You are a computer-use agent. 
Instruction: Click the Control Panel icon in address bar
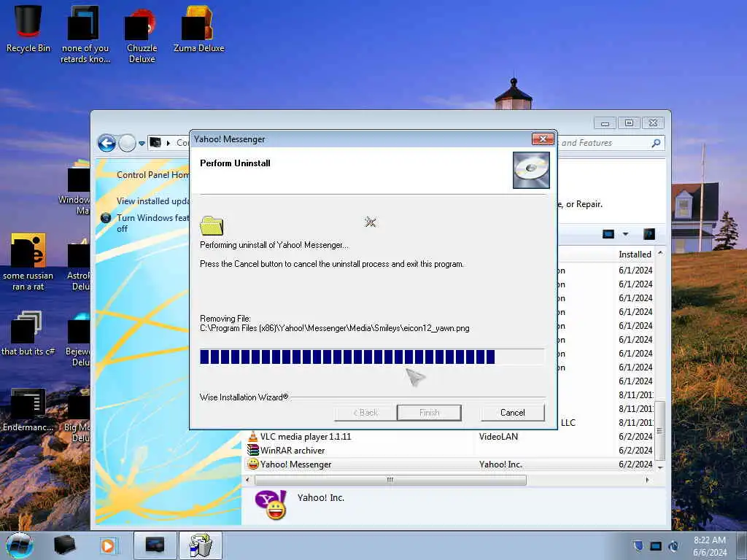(155, 142)
